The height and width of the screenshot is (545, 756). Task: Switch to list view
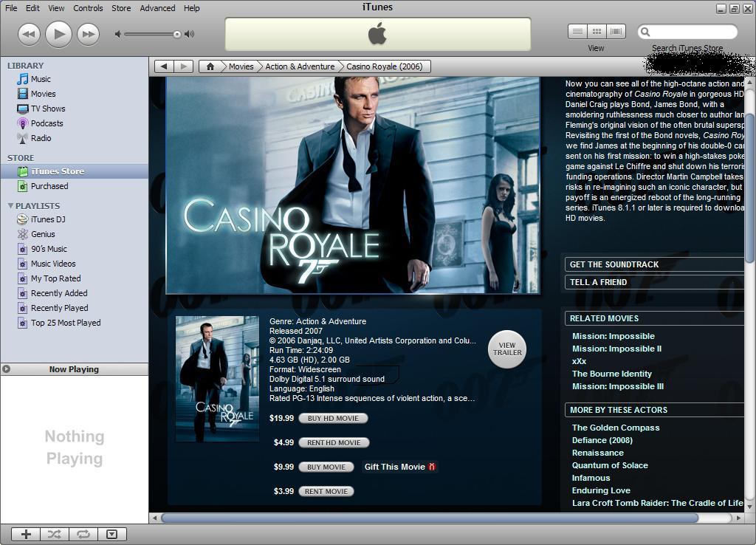pos(577,32)
